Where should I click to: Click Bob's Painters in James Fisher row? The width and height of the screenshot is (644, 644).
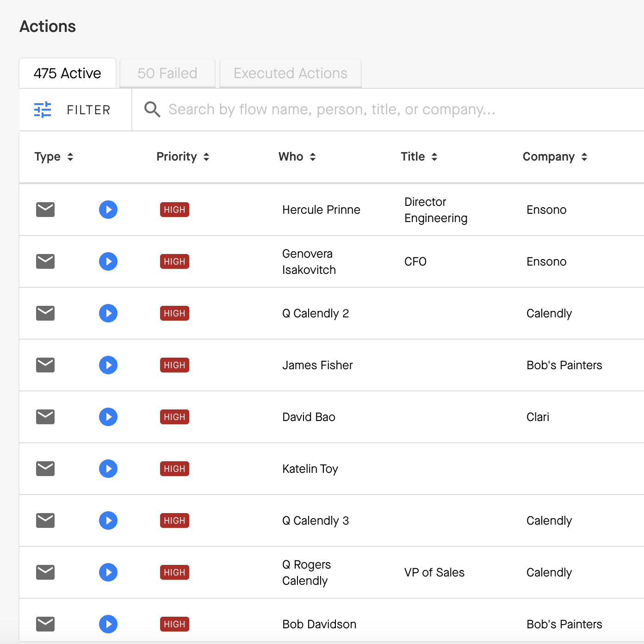564,365
